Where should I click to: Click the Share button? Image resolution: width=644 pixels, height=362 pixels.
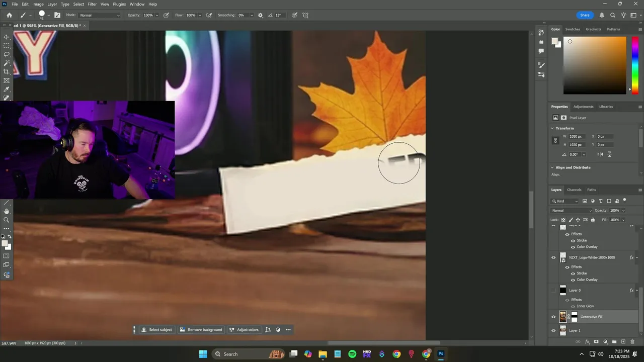pos(585,15)
